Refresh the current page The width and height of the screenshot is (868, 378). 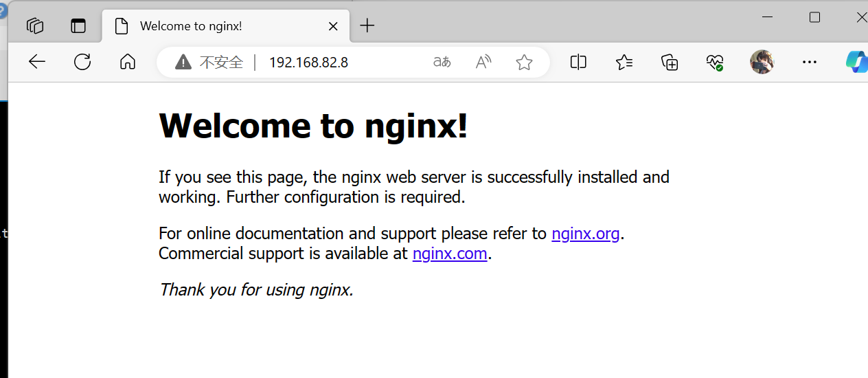(x=82, y=63)
